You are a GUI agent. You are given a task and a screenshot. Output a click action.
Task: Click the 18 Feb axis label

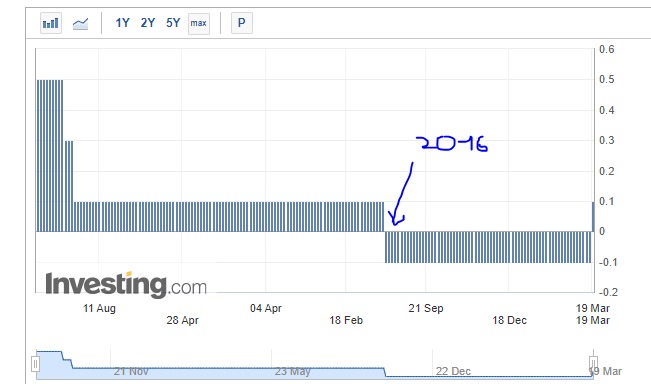(x=346, y=320)
